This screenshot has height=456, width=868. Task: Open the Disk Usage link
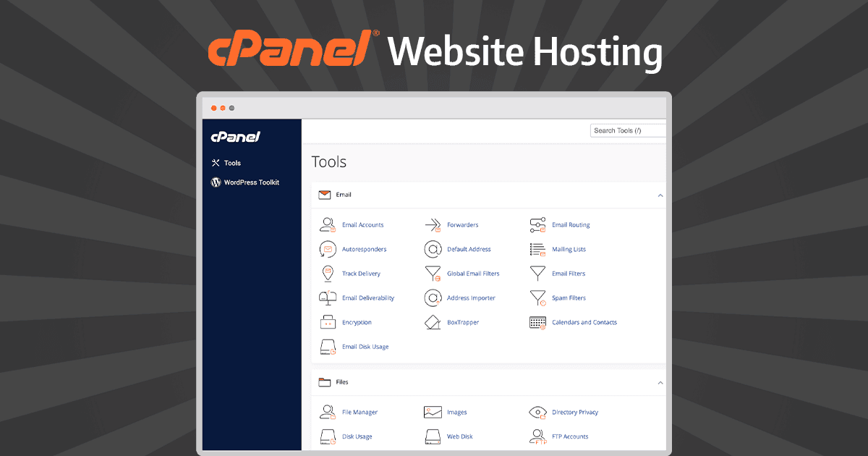[x=357, y=437]
